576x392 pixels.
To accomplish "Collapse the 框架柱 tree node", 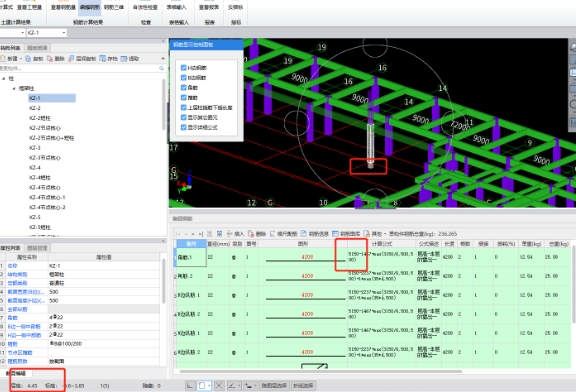I will pos(14,88).
